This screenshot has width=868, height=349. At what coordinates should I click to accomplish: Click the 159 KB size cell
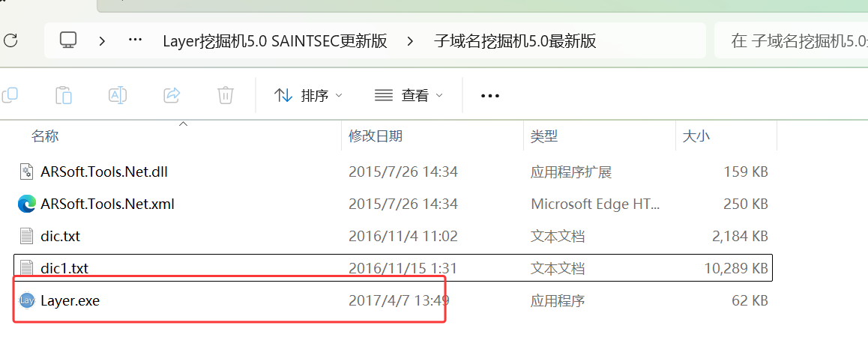746,172
